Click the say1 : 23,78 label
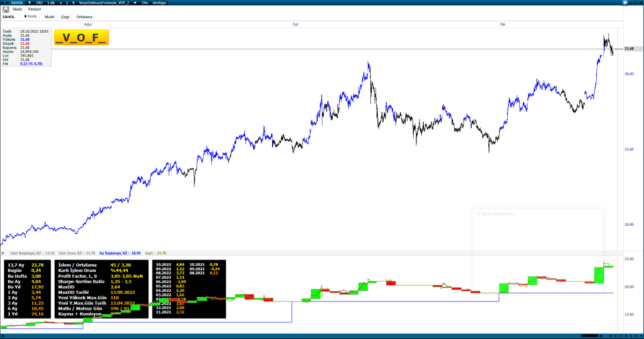The width and height of the screenshot is (644, 339). (156, 253)
